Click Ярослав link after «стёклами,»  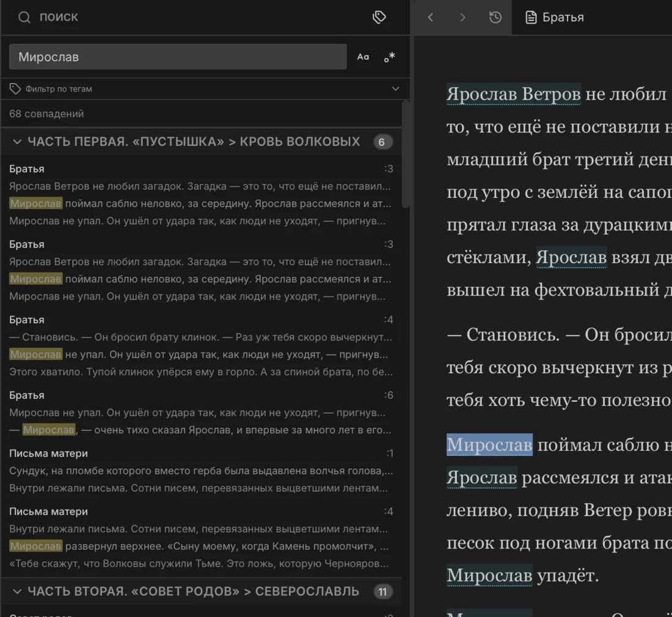(571, 257)
